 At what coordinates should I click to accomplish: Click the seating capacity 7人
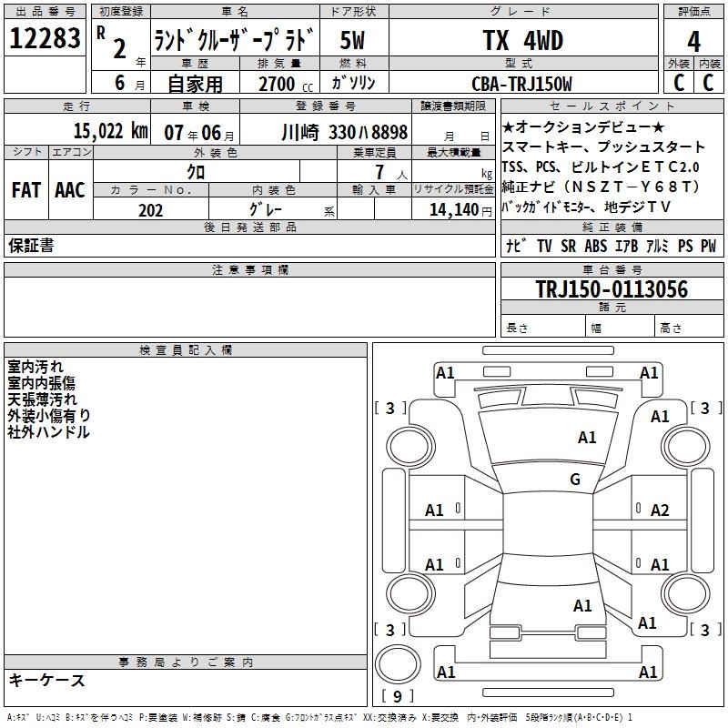(391, 173)
